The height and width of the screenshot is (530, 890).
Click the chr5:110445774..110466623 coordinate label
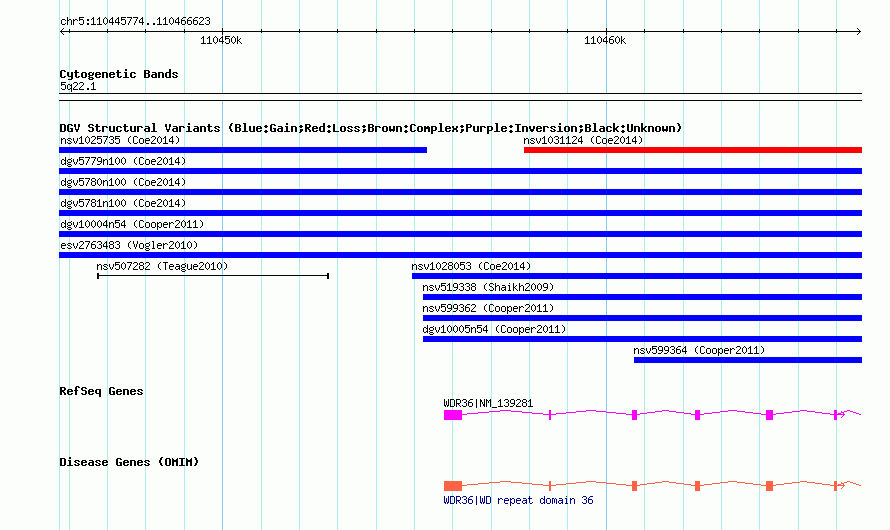pos(135,21)
